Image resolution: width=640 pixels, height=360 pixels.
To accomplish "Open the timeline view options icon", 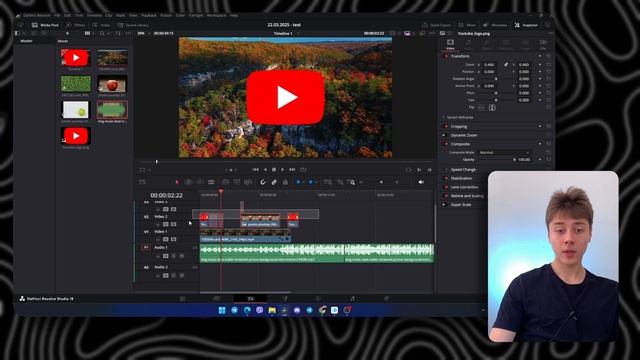I will [x=142, y=182].
